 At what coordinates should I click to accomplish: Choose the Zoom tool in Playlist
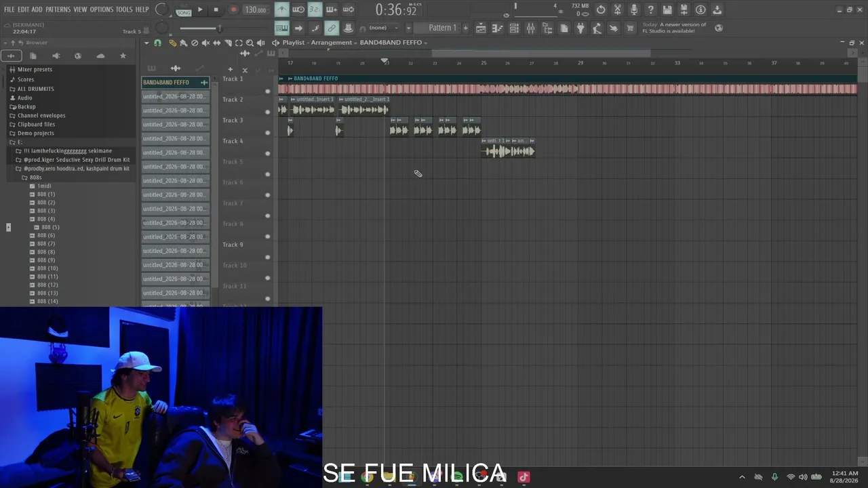(x=250, y=43)
